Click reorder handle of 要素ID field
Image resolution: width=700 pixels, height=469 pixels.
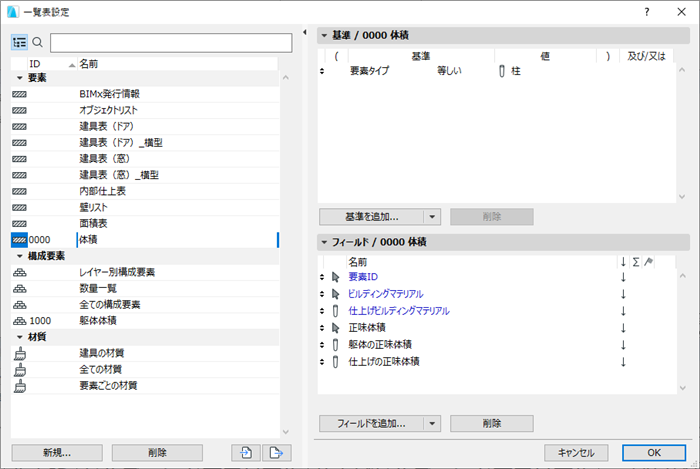tap(322, 277)
